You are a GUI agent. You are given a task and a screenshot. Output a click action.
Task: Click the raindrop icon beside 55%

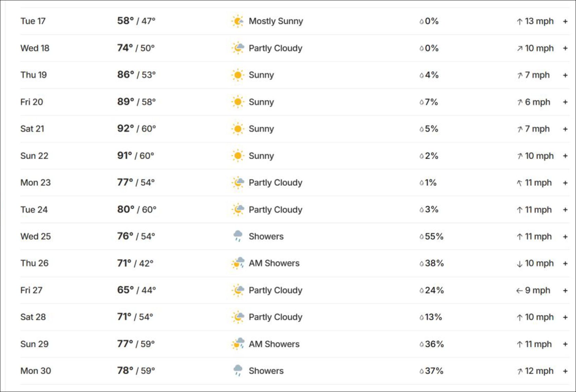click(422, 237)
